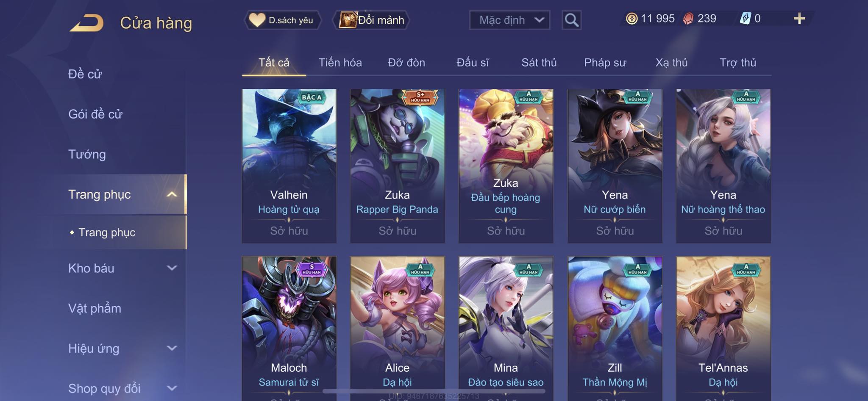Select the Pháp sư filter tab
868x401 pixels.
coord(605,63)
